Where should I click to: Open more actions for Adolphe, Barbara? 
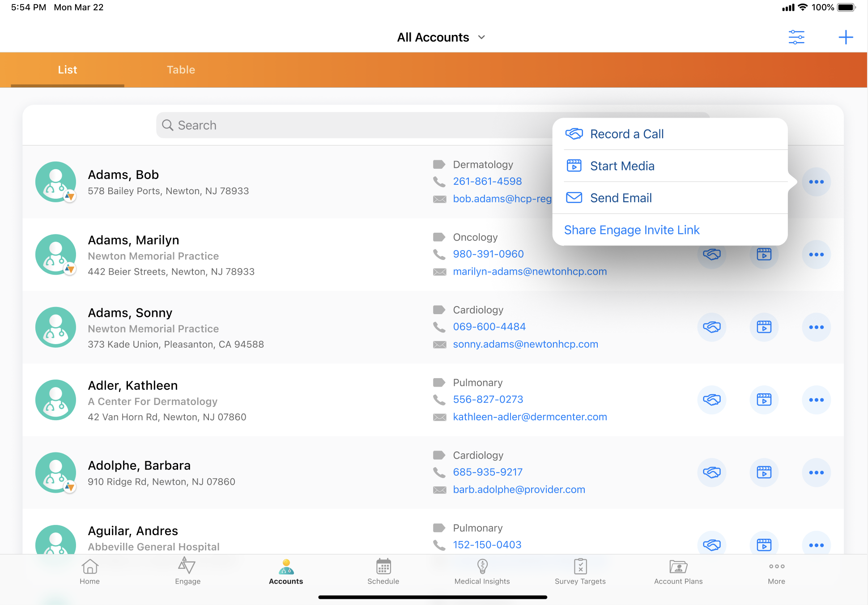[816, 473]
